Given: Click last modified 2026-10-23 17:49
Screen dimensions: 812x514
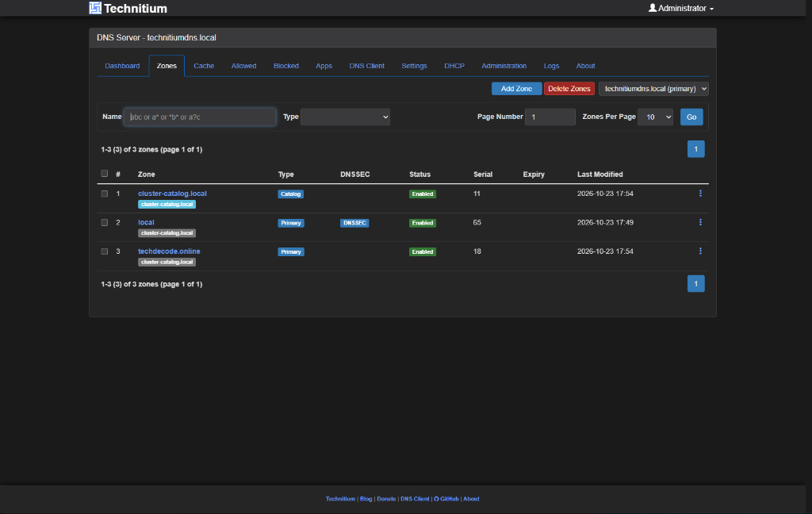Looking at the screenshot, I should [x=605, y=222].
